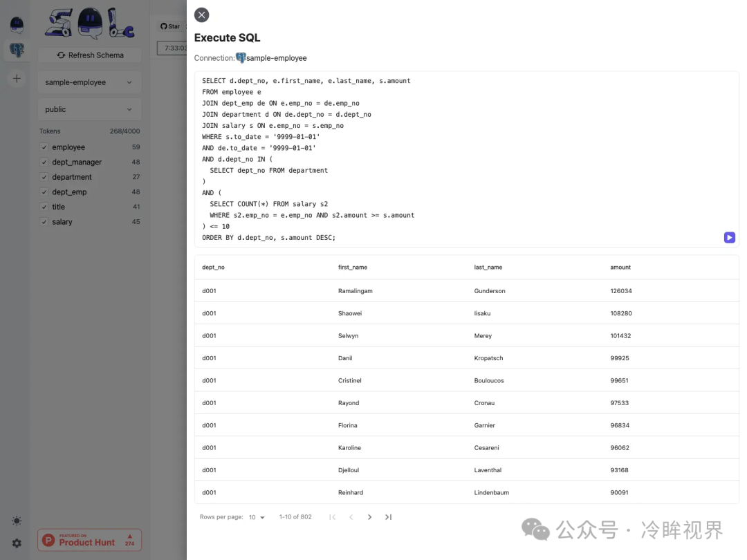Select amount cell 108280
Viewport: 747px width, 560px height.
tap(620, 313)
